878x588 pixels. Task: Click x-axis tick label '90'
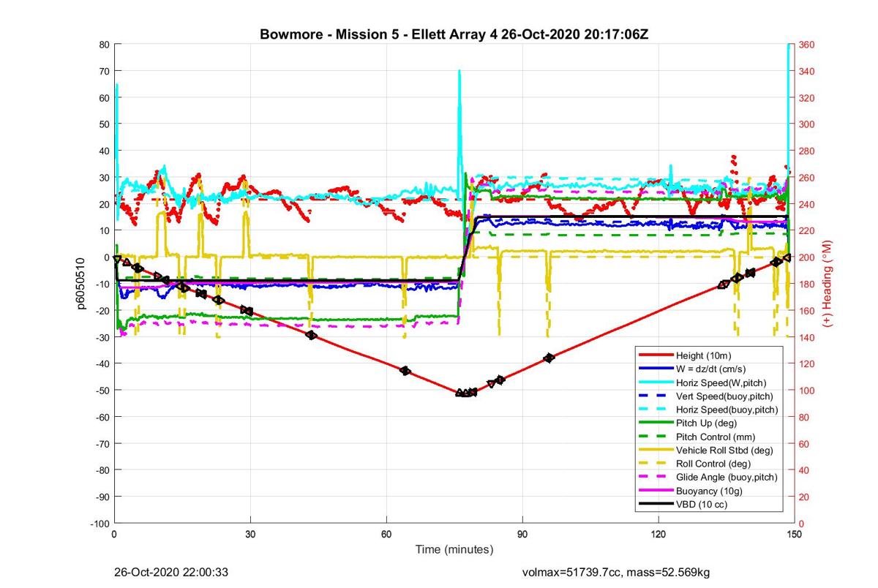point(522,535)
